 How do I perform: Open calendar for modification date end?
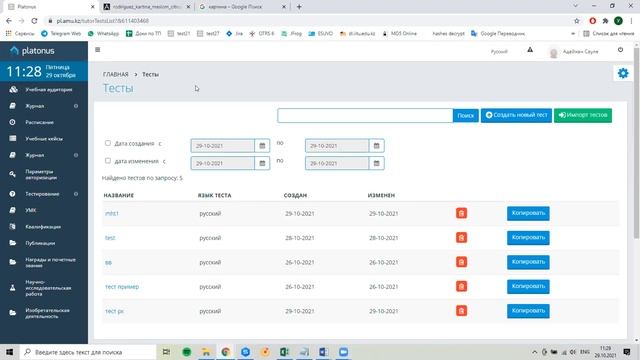click(376, 163)
